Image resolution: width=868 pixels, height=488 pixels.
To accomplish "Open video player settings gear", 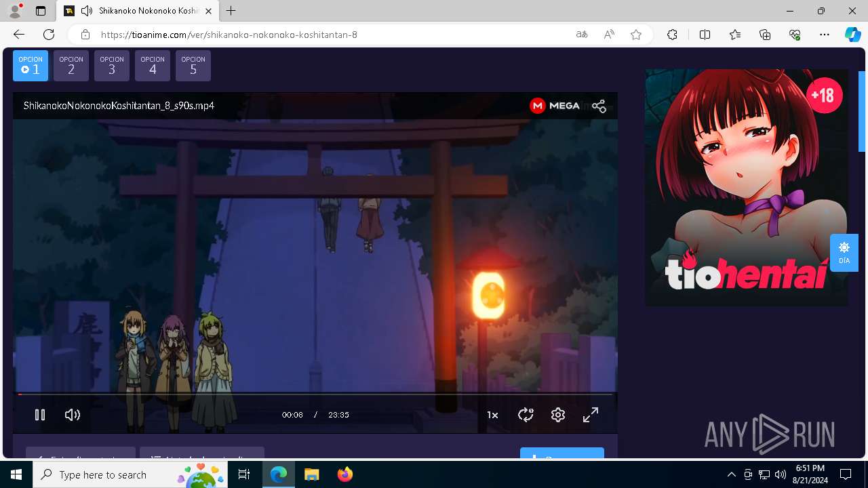I will [x=558, y=415].
